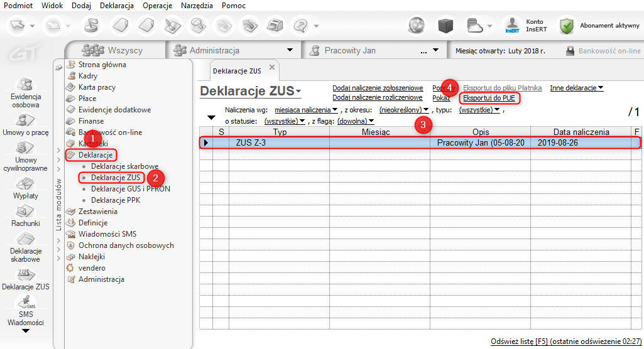Open the Pracowity Jan dropdown arrow
The height and width of the screenshot is (349, 644).
point(436,50)
